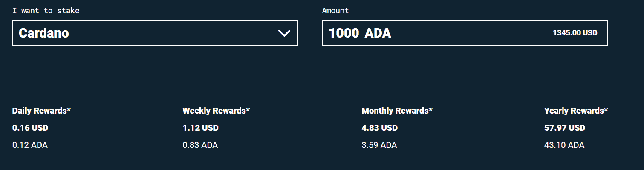Screen dimensions: 644x170
Task: Click the 57.97 USD yearly reward value
Action: coord(565,128)
